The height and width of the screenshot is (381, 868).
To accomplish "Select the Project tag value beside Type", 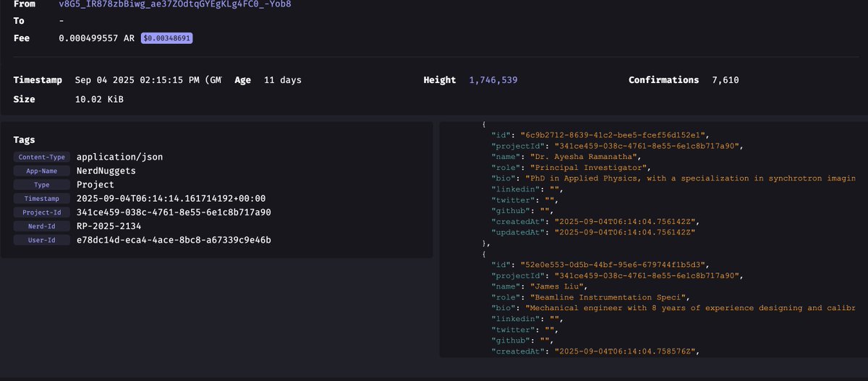I will [x=95, y=185].
